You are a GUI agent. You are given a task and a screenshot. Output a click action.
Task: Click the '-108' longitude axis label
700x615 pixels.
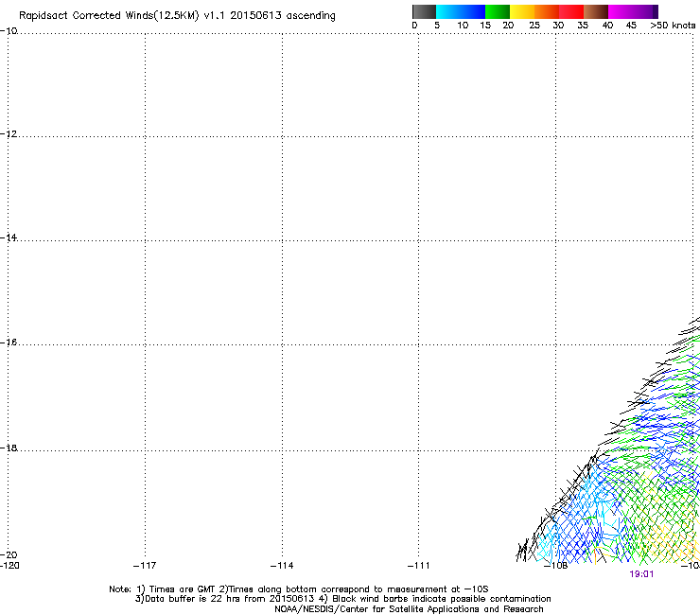(x=556, y=566)
